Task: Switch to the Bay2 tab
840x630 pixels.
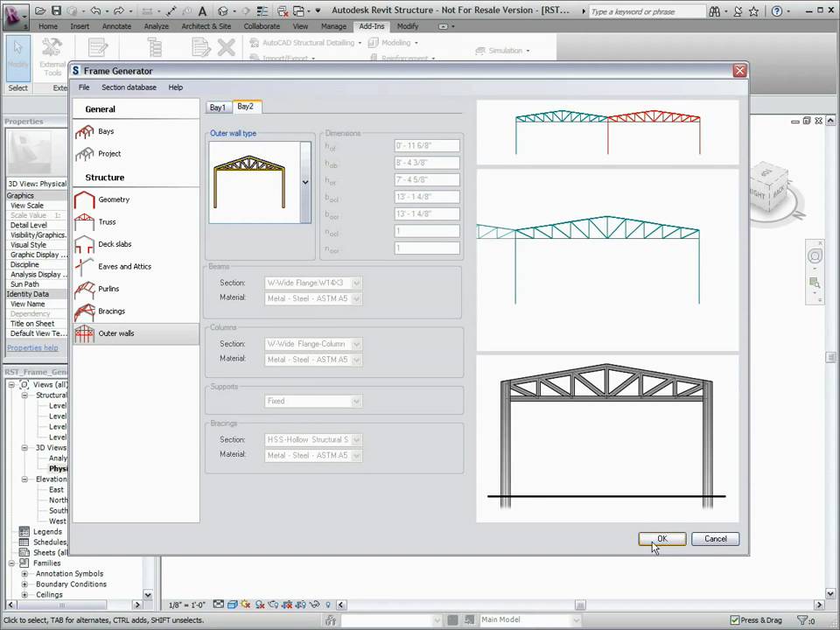Action: click(246, 107)
